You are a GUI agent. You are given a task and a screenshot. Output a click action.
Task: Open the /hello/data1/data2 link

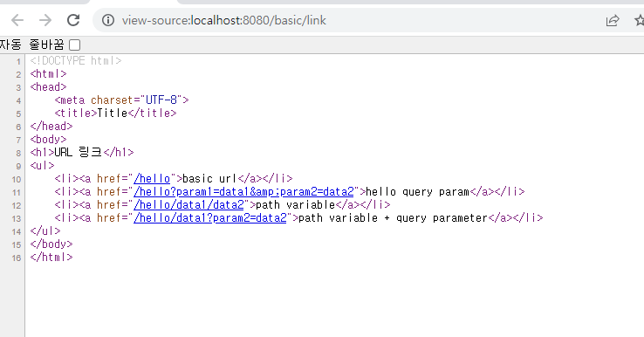click(x=188, y=205)
